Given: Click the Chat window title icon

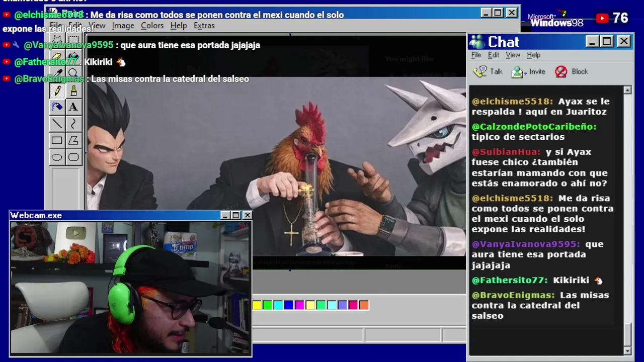Looking at the screenshot, I should [476, 42].
